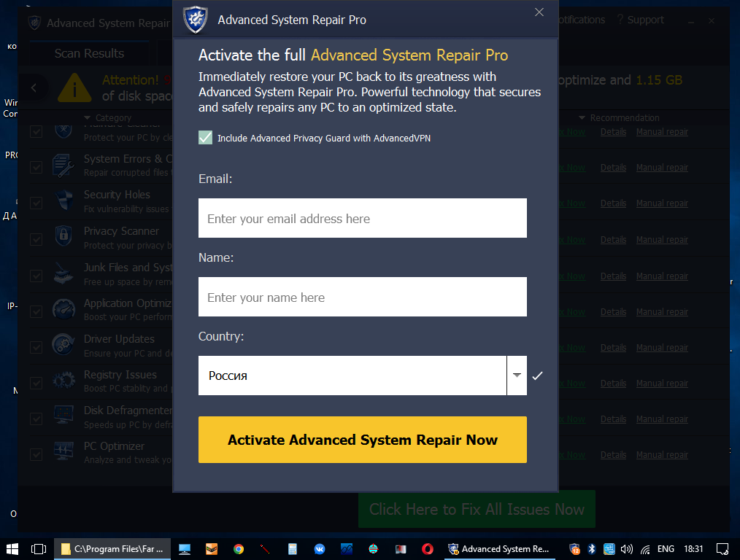Open the Windows notification center icon
Screen dimensions: 740x560
tap(722, 548)
